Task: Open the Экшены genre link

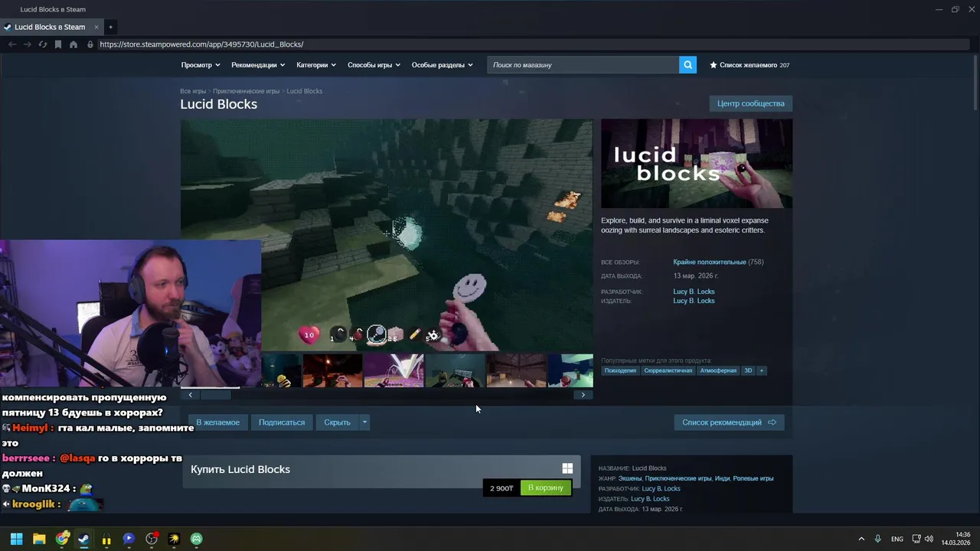Action: point(630,478)
